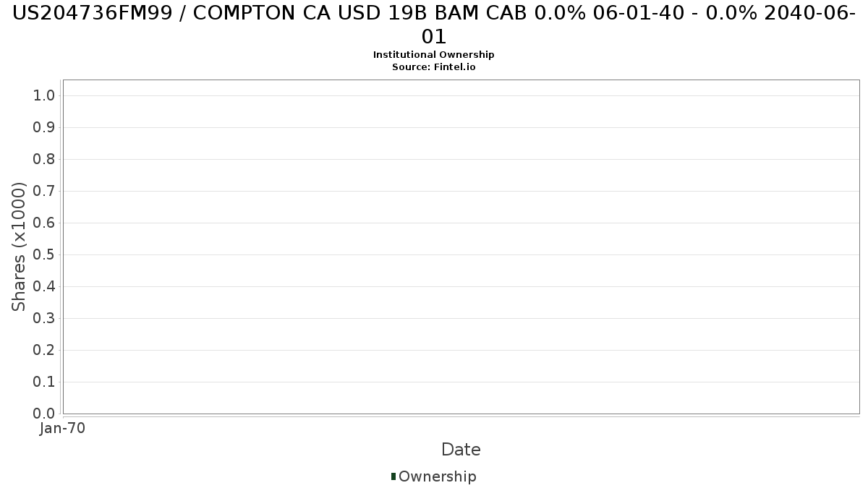Viewport: 868px width, 488px height.
Task: Click the Date x-axis title
Action: pos(461,450)
